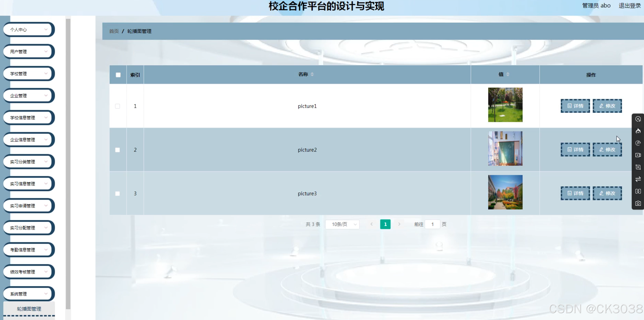Select the camera screenshot icon

(x=638, y=203)
